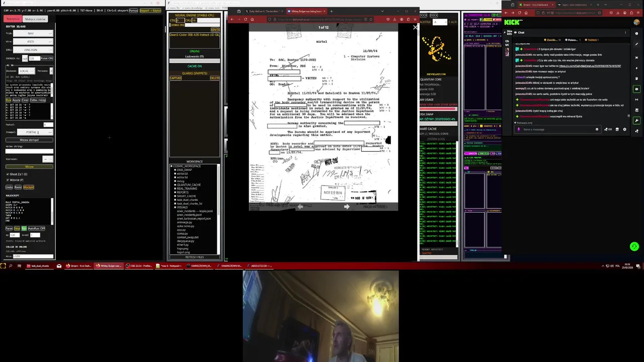Click the Step button in Rulescript
Image resolution: width=644 pixels, height=362 pixels.
[17, 228]
